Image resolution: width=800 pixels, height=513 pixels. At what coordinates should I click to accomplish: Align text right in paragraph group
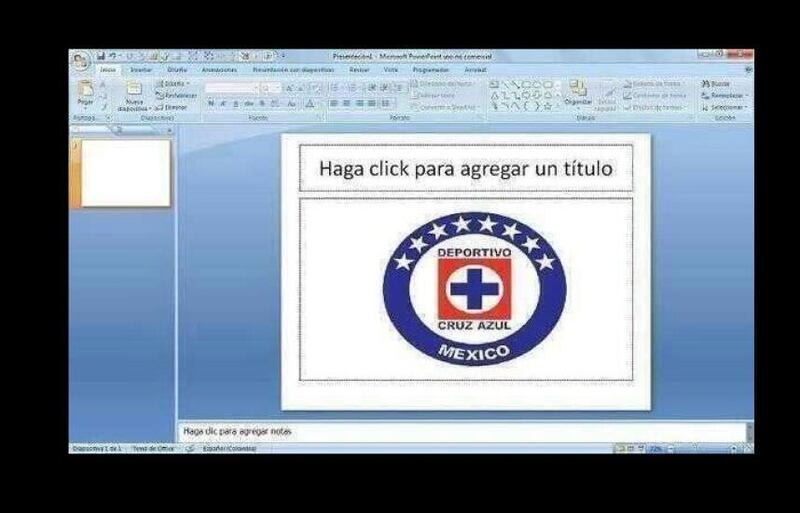tap(359, 104)
